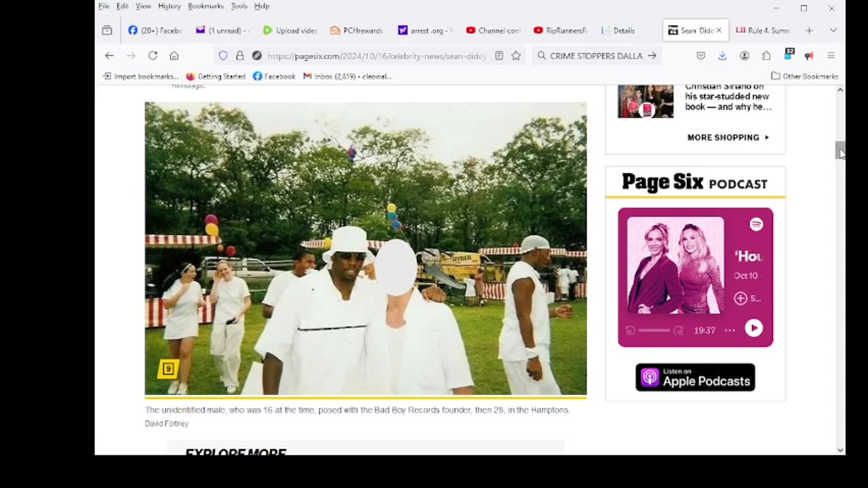Open Import bookmarks bookmark

tap(140, 76)
